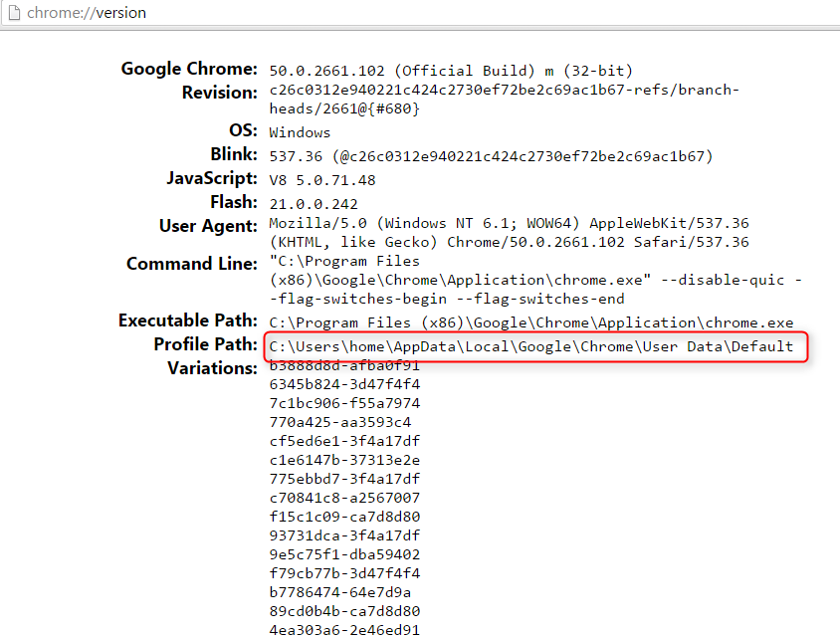840x639 pixels.
Task: Click the page icon in address bar
Action: tap(15, 12)
